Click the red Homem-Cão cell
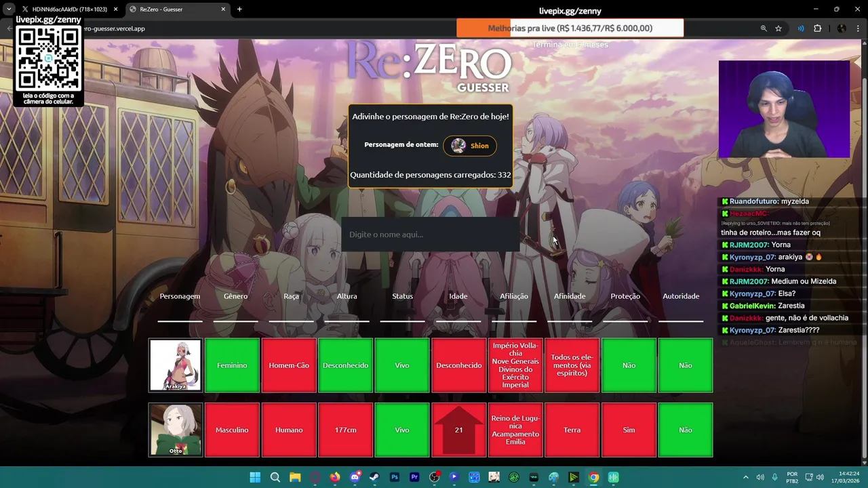 (x=289, y=365)
